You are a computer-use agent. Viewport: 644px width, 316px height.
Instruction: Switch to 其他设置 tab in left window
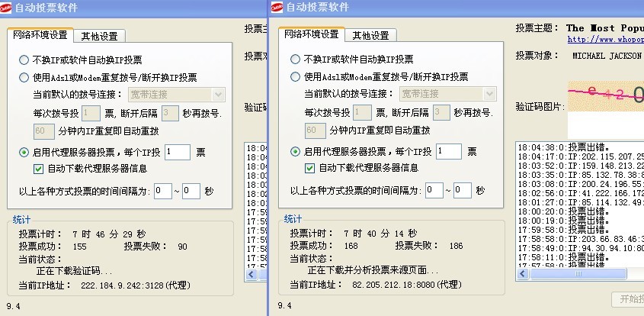coord(99,36)
